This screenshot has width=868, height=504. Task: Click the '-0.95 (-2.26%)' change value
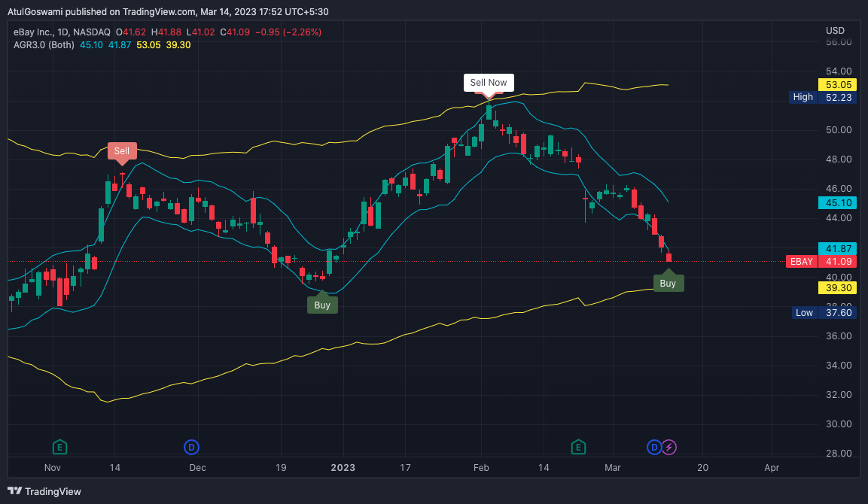click(x=288, y=32)
